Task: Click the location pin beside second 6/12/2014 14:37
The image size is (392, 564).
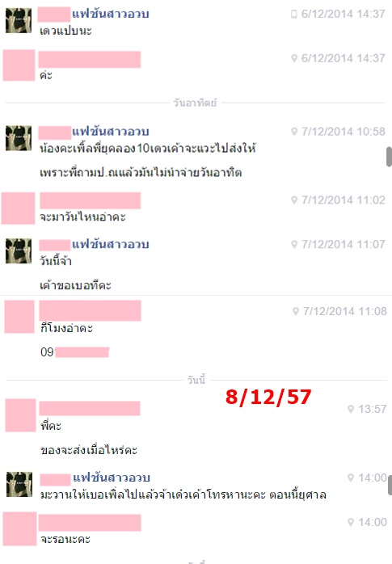Action: click(x=294, y=58)
